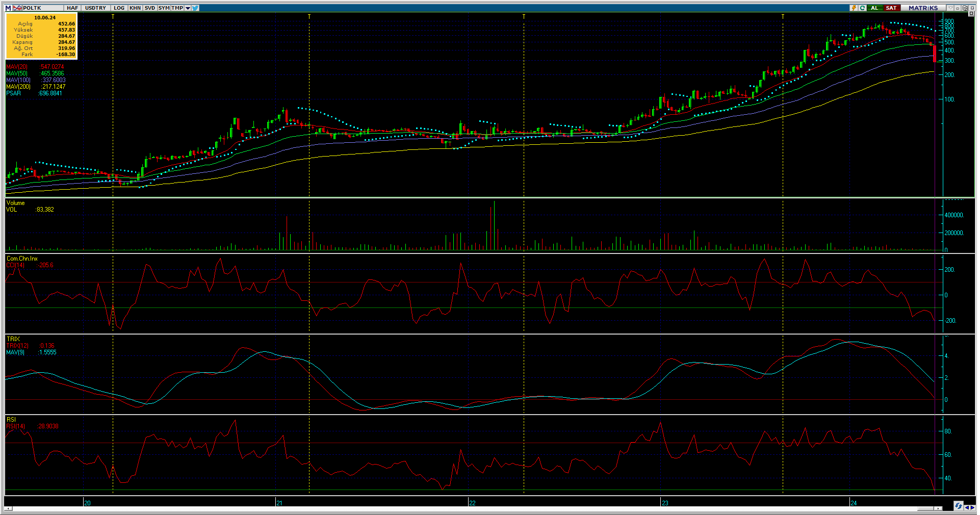Click the year 22 time axis marker
This screenshot has width=980, height=515.
tap(472, 503)
